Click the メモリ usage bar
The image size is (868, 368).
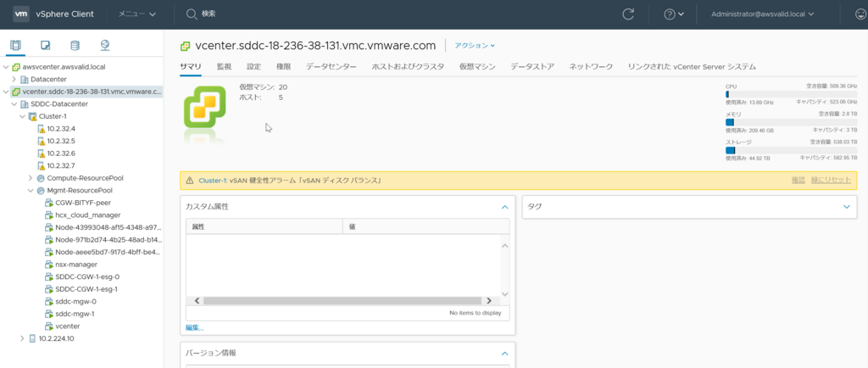pos(791,122)
